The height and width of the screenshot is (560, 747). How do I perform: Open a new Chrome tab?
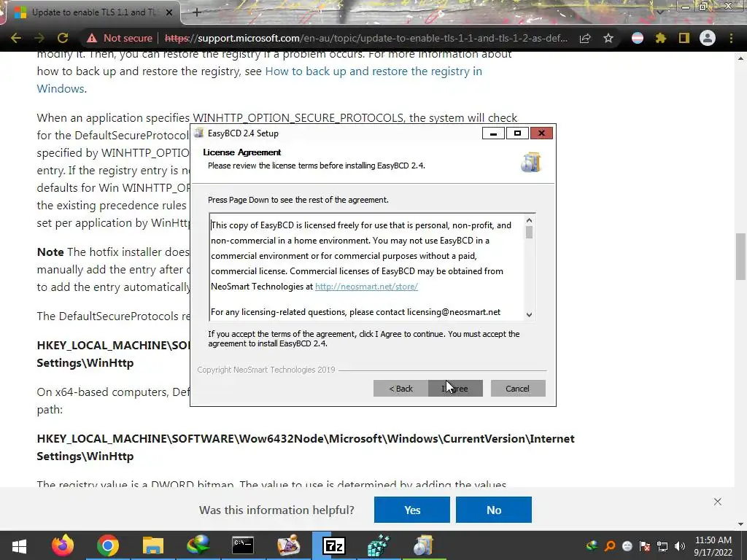(x=197, y=12)
